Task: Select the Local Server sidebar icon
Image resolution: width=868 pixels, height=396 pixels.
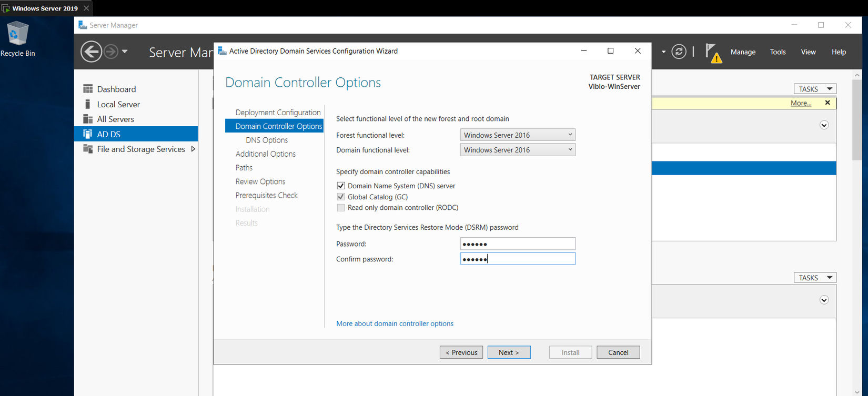Action: [x=88, y=105]
